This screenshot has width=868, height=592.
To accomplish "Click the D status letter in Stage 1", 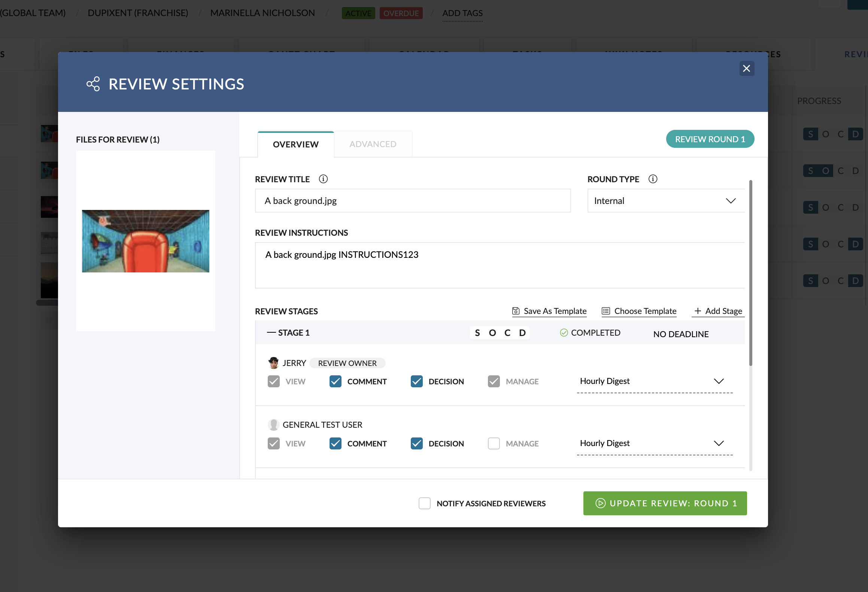I will click(x=522, y=333).
